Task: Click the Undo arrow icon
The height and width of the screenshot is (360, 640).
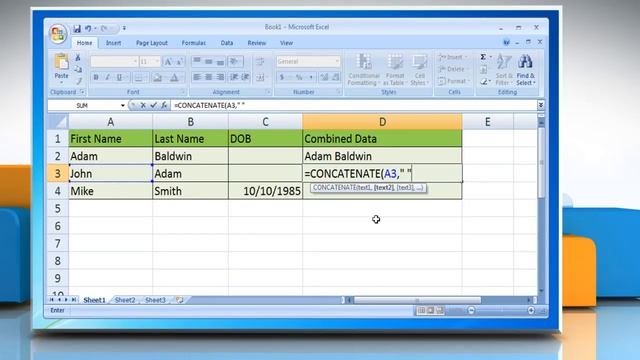Action: 88,29
